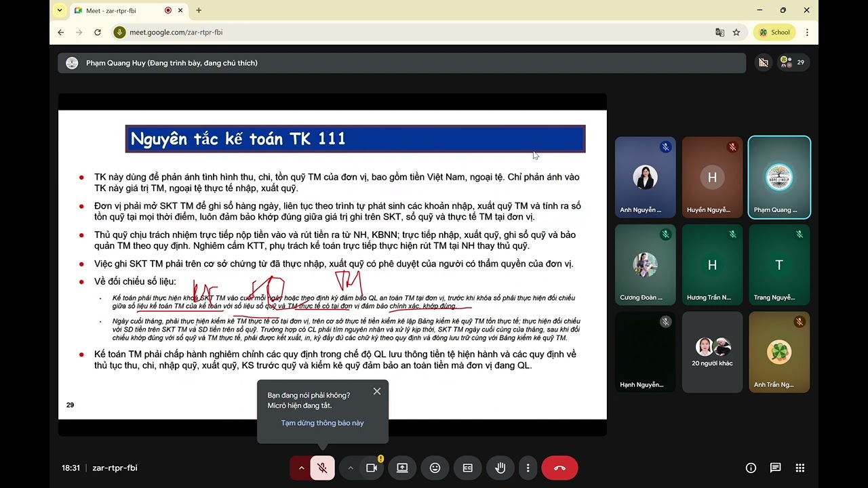The height and width of the screenshot is (488, 868).
Task: Expand audio settings arrow beside microphone
Action: [300, 468]
